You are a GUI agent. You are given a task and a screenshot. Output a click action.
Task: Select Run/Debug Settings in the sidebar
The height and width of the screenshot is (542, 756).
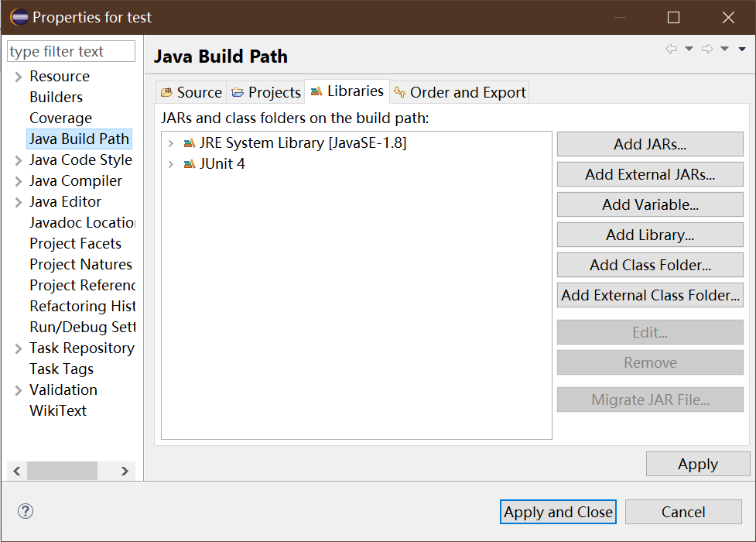tap(82, 328)
